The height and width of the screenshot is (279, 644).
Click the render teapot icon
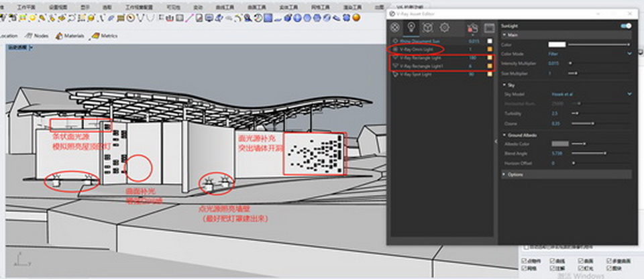click(471, 27)
